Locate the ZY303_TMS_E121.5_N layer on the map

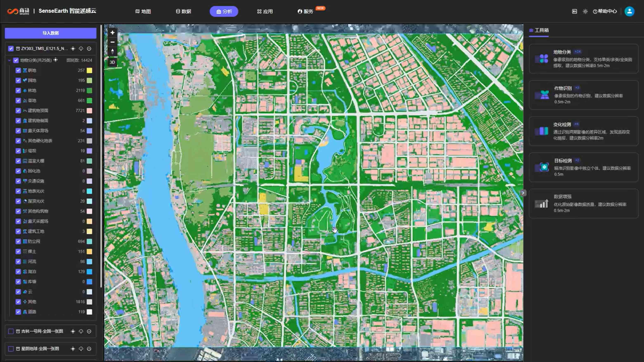click(73, 49)
